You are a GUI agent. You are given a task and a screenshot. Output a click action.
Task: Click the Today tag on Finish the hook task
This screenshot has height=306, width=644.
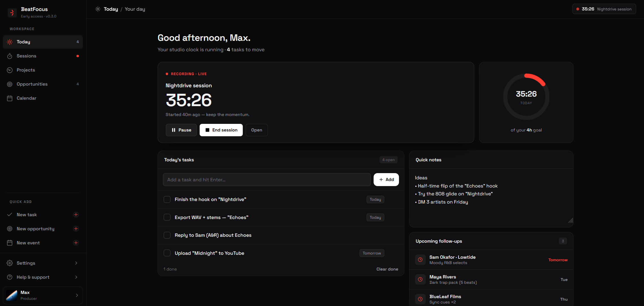(375, 199)
